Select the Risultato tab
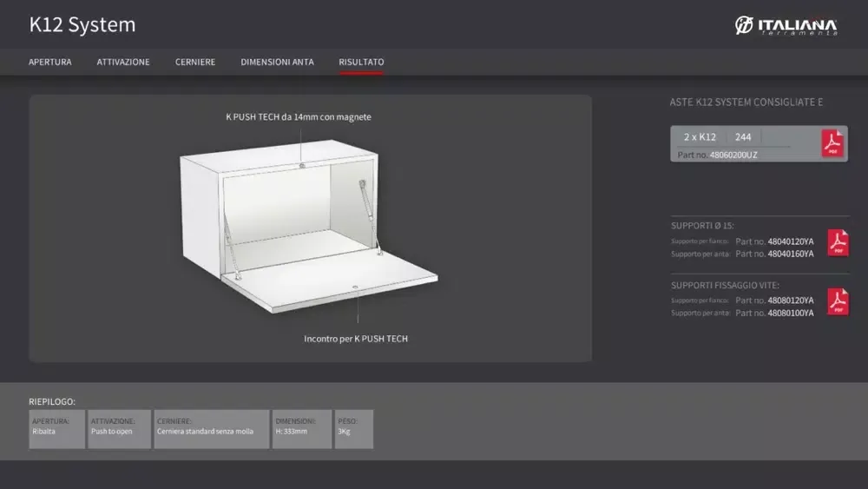Viewport: 868px width, 489px height. [x=361, y=62]
